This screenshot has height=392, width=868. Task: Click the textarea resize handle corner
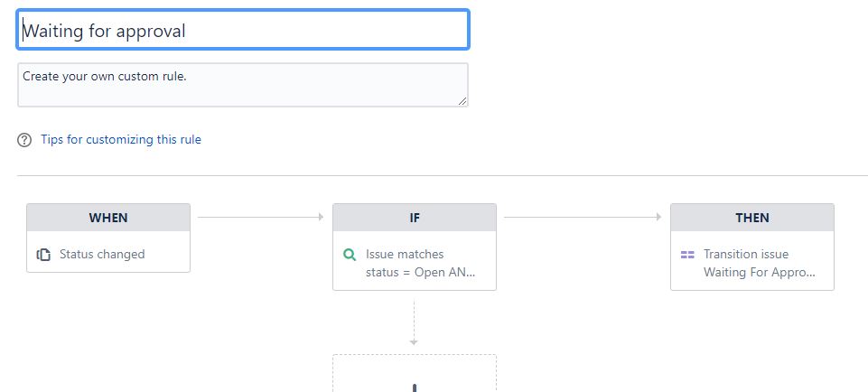pyautogui.click(x=462, y=101)
